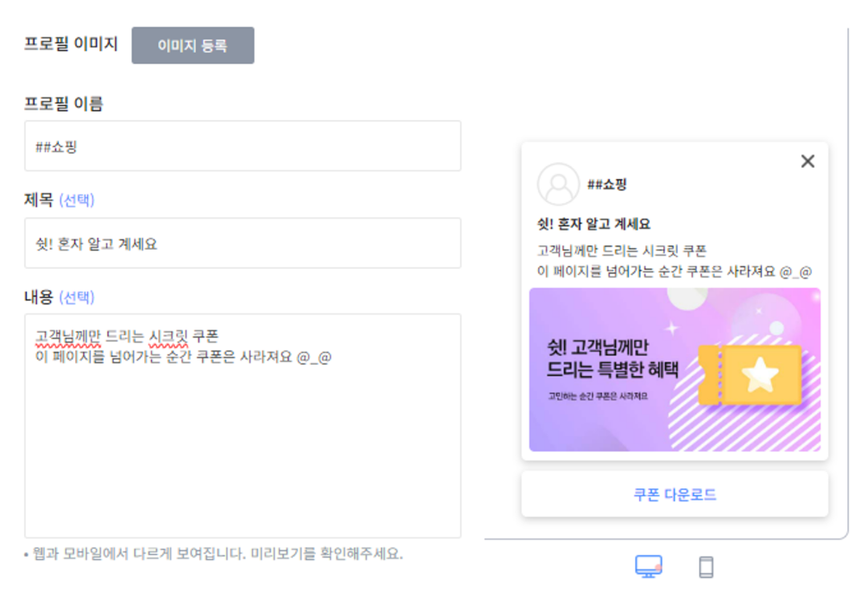This screenshot has width=868, height=605.
Task: Close the preview popup with X
Action: point(808,162)
